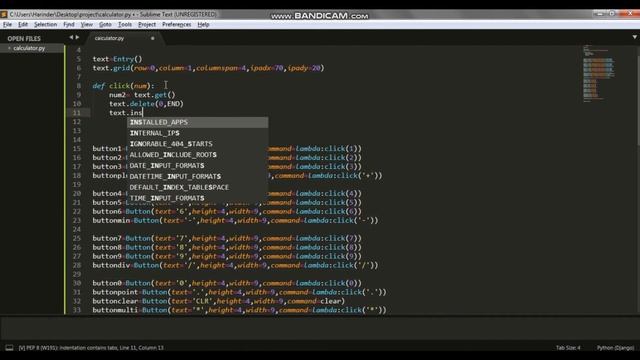Click the 'text=Entry()' code line

pyautogui.click(x=117, y=59)
